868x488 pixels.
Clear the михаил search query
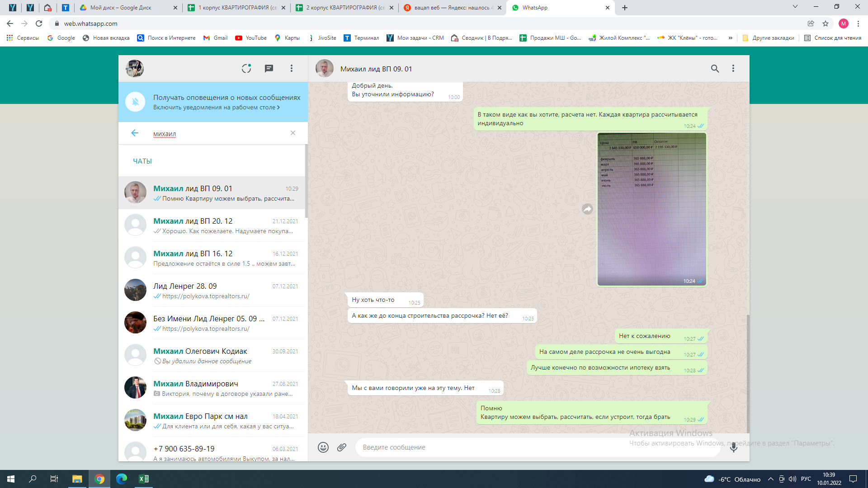(293, 133)
